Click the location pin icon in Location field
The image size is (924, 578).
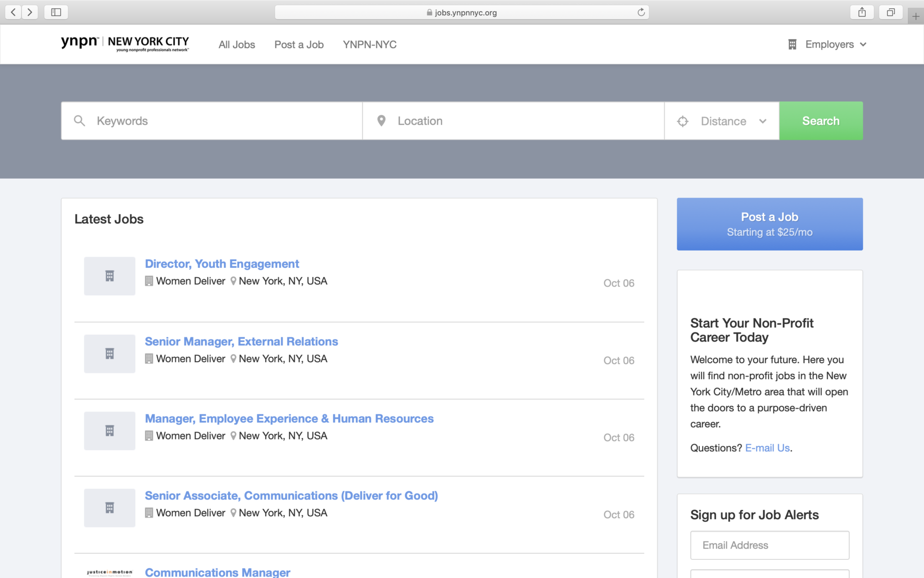[382, 120]
